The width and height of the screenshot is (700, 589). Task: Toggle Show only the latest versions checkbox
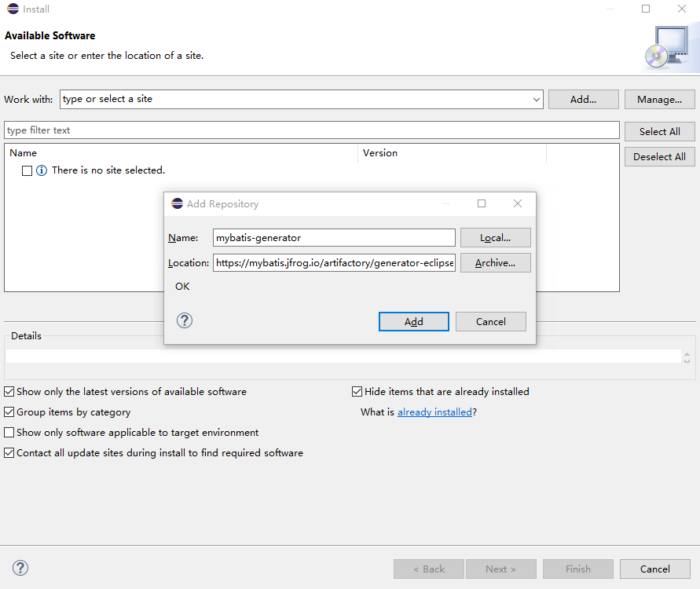[9, 392]
